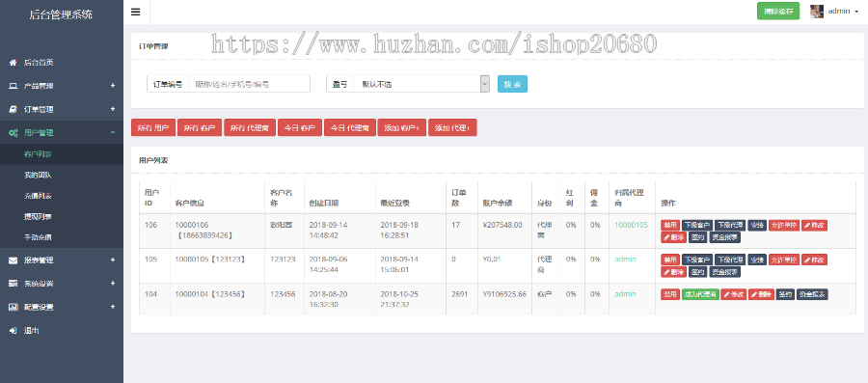Toggle 禁用 for user 104
The height and width of the screenshot is (383, 868).
(x=670, y=294)
